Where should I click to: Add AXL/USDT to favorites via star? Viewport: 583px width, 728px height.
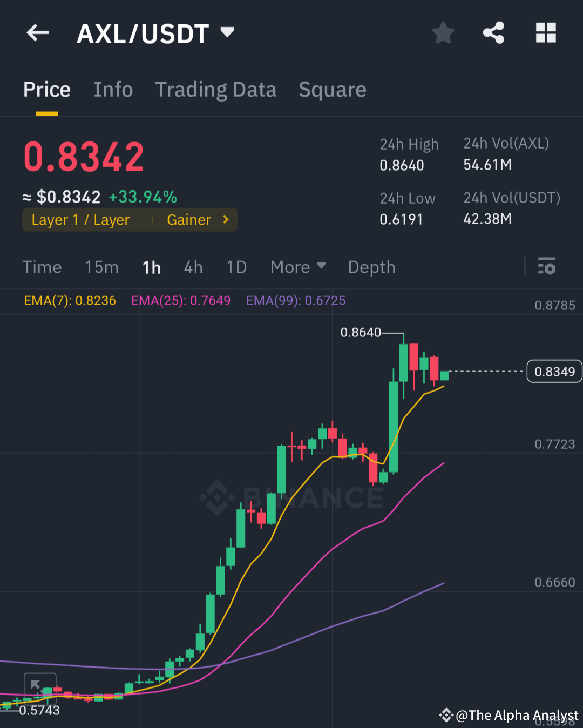coord(443,32)
